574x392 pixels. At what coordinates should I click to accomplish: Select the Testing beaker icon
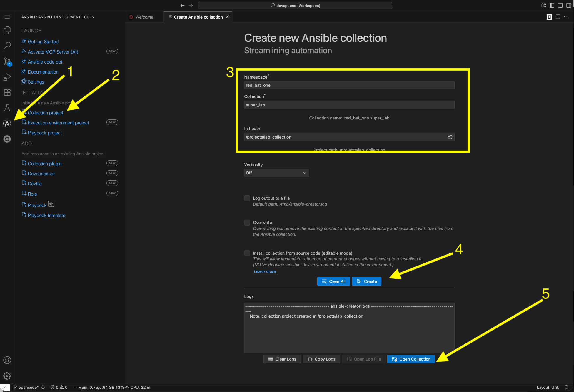click(x=7, y=108)
